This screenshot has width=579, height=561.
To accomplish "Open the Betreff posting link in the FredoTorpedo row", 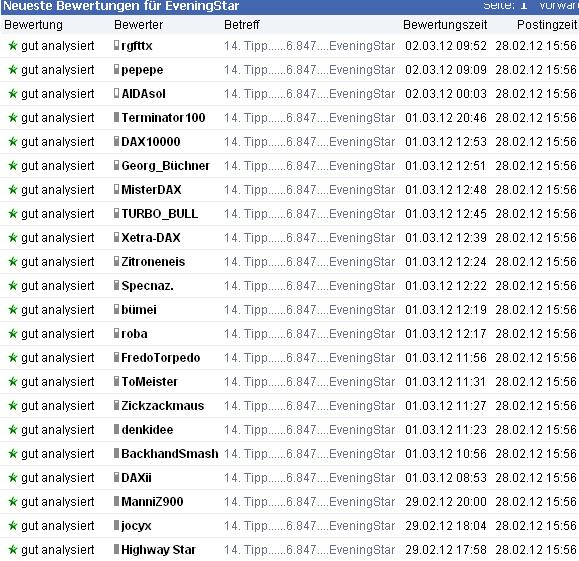I will point(309,358).
